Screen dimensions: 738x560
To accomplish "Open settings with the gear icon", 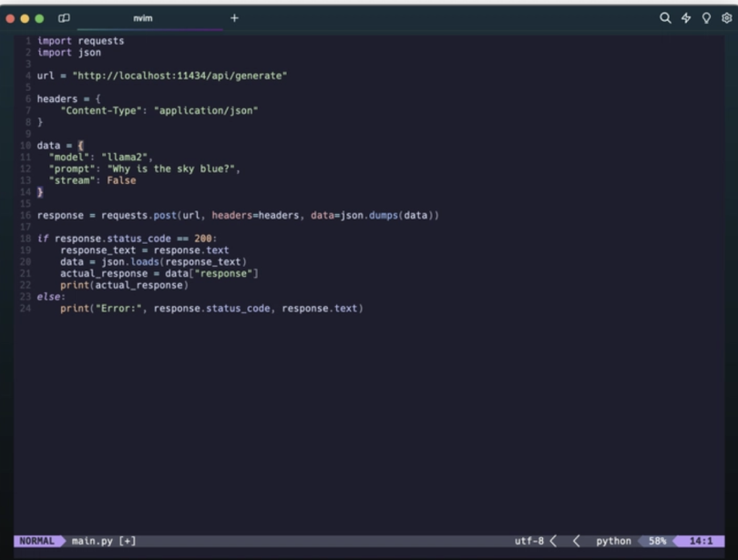I will [726, 18].
